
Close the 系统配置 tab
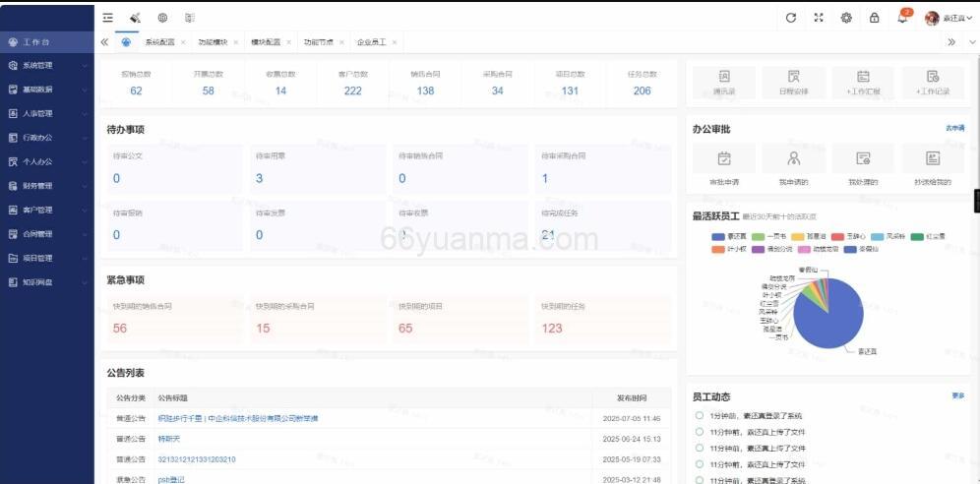[x=182, y=42]
